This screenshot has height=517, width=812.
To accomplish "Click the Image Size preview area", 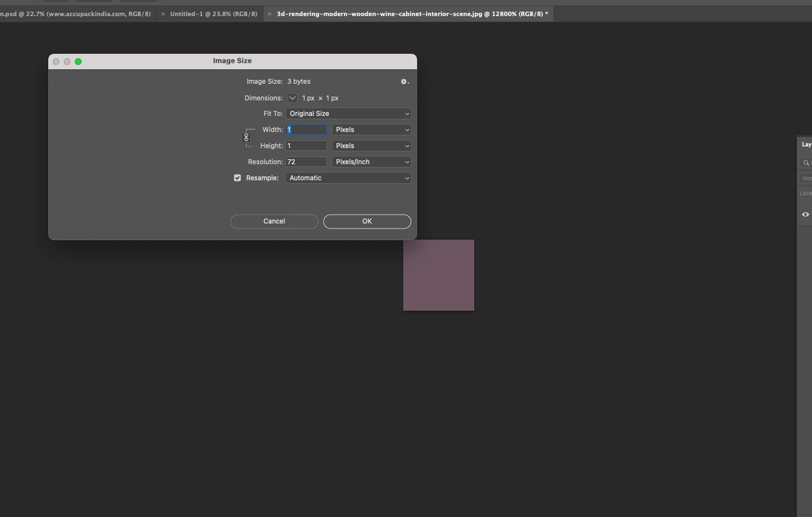I will [x=131, y=153].
